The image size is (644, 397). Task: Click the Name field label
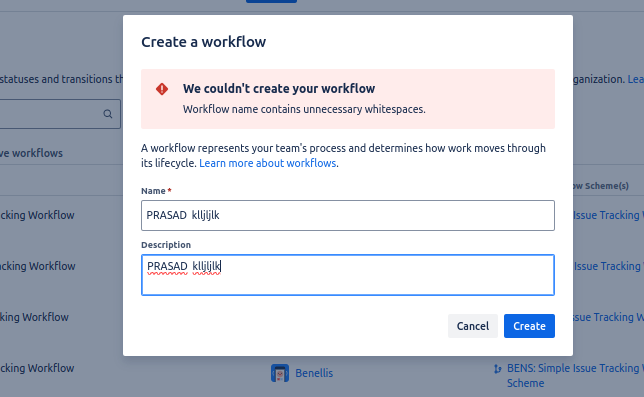tap(153, 191)
